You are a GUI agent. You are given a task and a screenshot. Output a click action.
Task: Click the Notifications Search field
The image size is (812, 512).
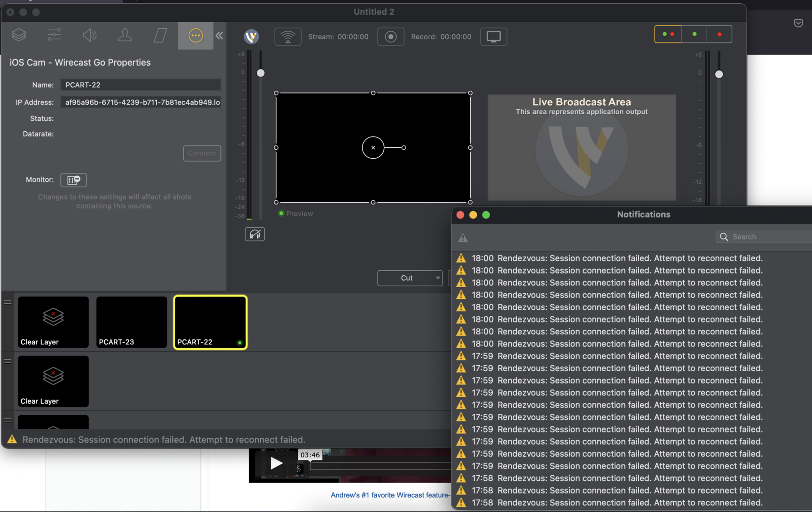pos(765,237)
